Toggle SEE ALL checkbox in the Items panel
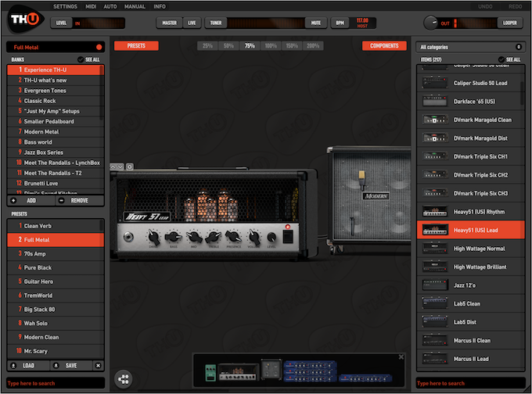The image size is (532, 394). (x=501, y=59)
